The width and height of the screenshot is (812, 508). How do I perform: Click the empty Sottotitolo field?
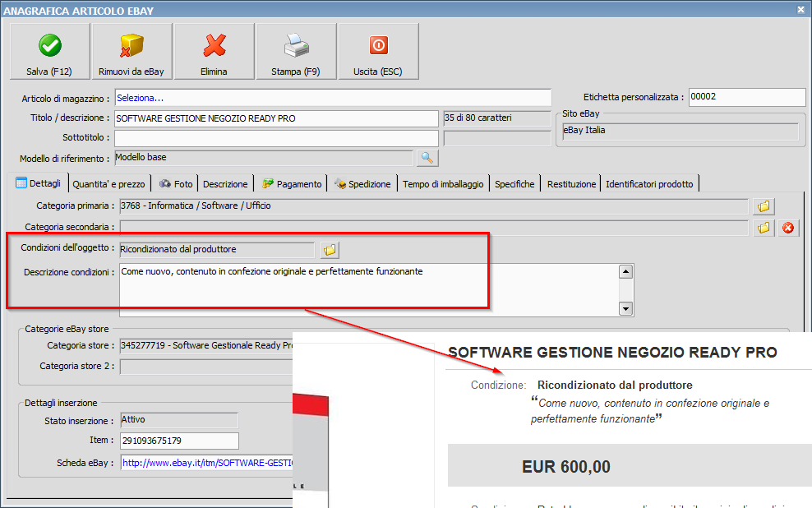pos(276,138)
